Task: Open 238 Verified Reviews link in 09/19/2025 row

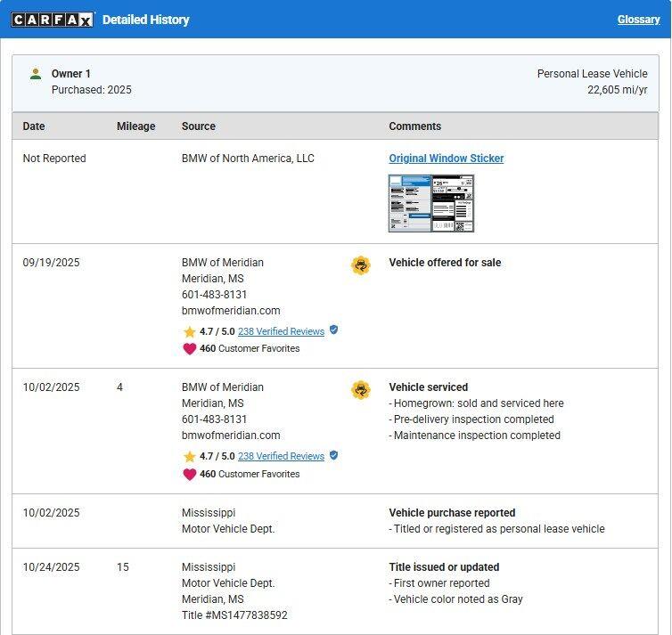Action: 281,331
